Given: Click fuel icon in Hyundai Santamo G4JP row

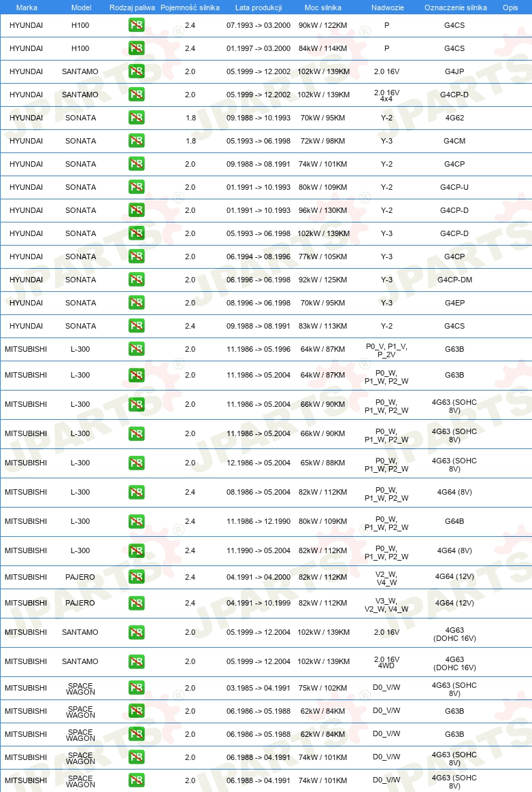Looking at the screenshot, I should pyautogui.click(x=137, y=71).
